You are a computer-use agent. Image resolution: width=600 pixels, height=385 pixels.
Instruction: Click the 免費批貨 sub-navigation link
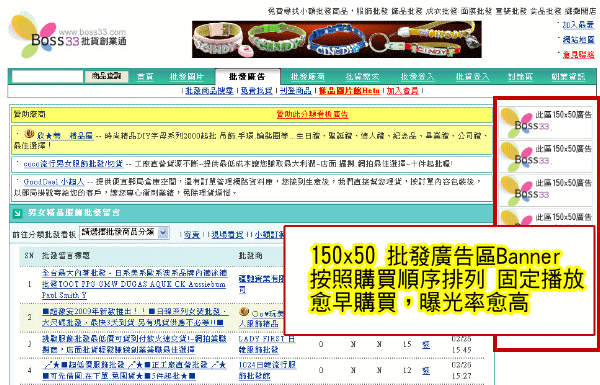point(256,91)
